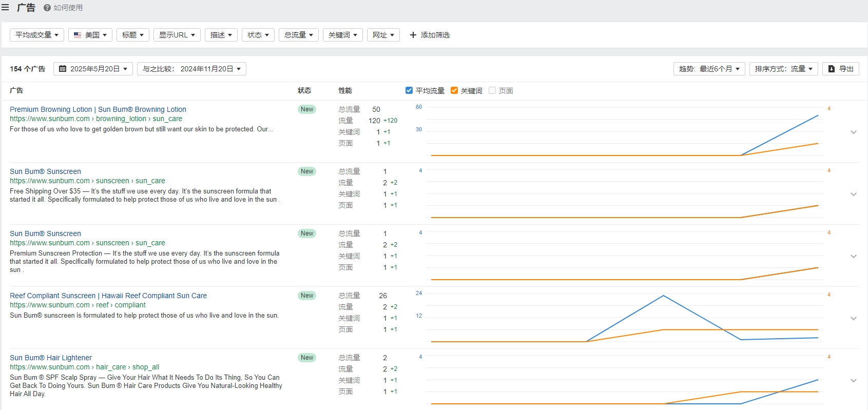
Task: Open the 趋势: 最近6个月 dropdown
Action: coord(709,69)
